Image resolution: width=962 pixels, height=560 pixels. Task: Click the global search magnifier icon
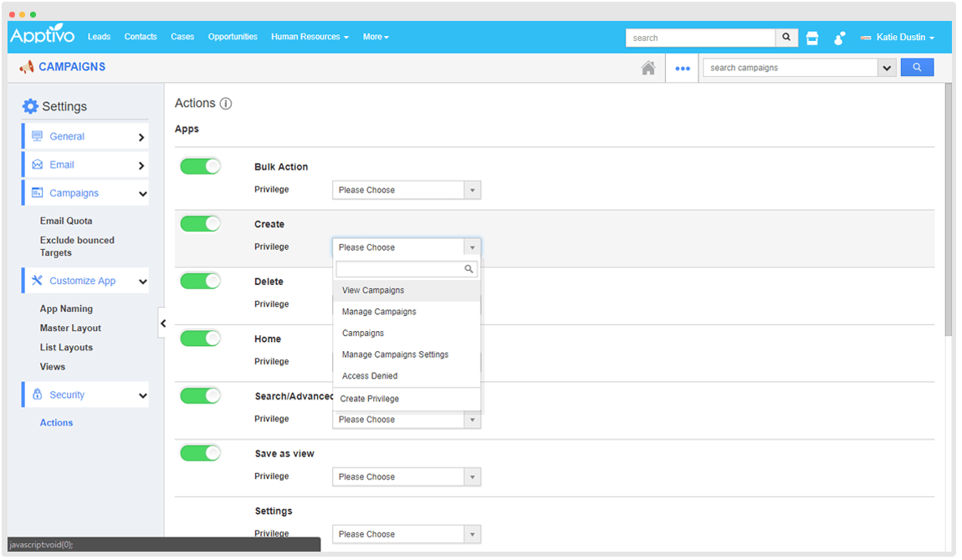point(786,38)
